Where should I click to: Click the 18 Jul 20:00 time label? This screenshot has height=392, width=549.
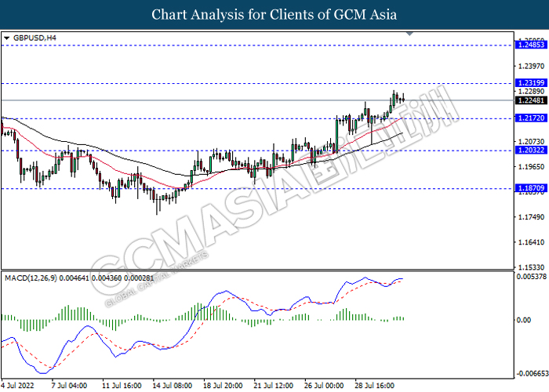(x=223, y=386)
